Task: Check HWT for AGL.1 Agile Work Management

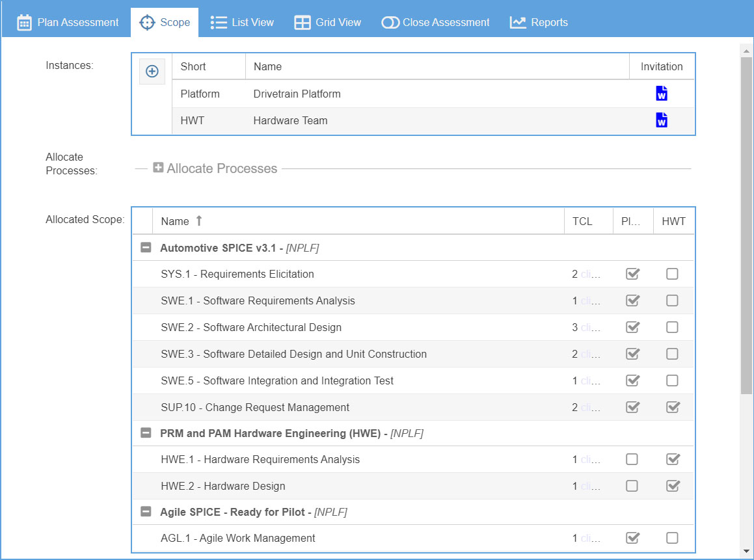Action: click(672, 538)
